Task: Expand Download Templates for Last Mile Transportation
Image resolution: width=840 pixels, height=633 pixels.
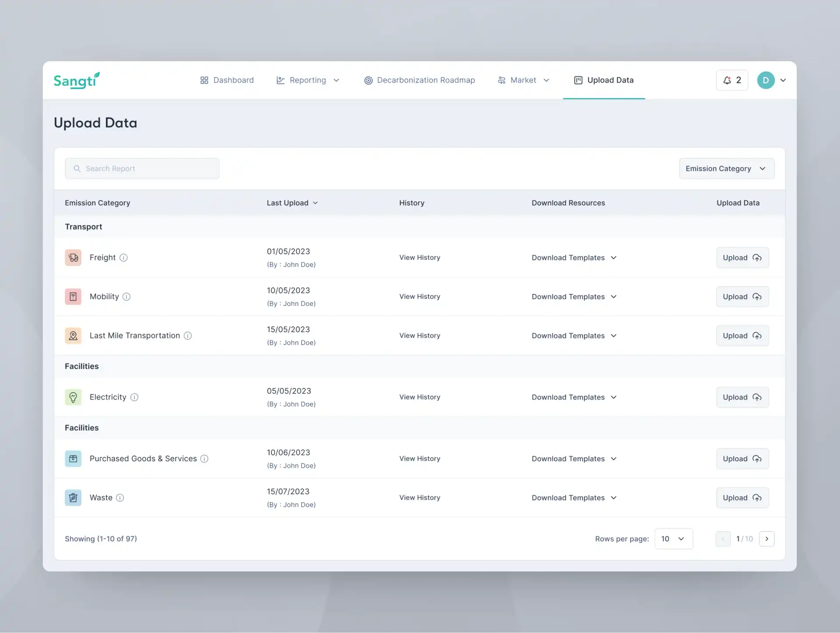Action: pos(574,336)
